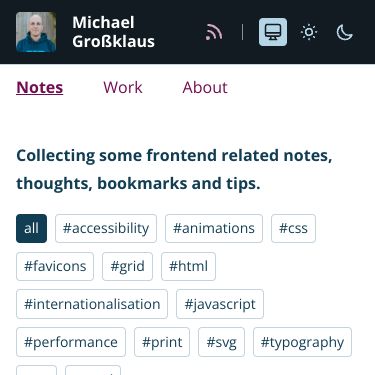Filter by #javascript tag

(x=220, y=304)
